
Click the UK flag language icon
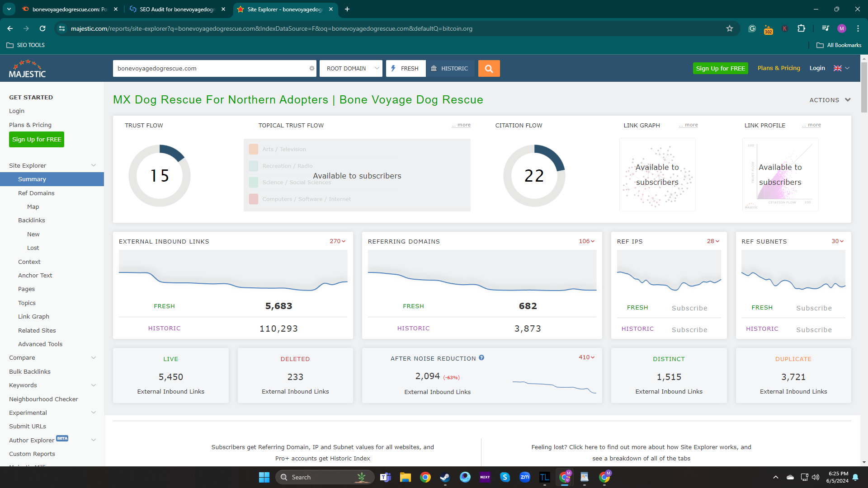838,68
